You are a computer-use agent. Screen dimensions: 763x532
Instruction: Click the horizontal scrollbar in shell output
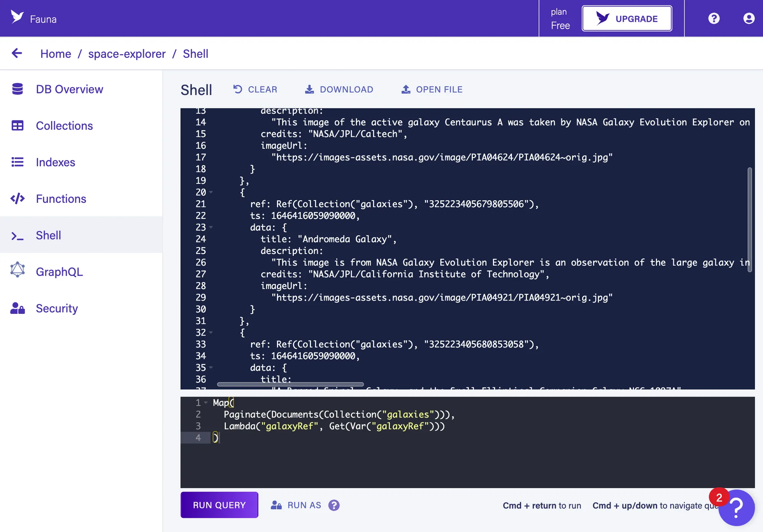point(290,384)
